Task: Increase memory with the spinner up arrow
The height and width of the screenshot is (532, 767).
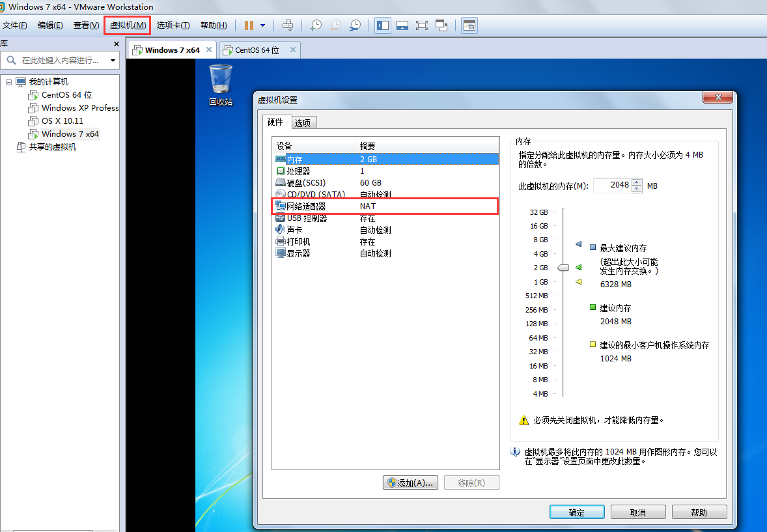Action: click(636, 182)
